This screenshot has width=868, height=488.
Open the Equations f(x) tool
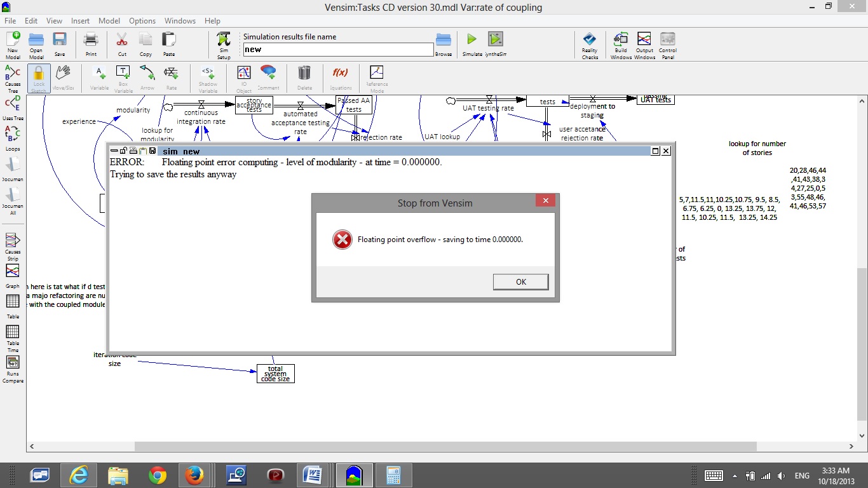(x=341, y=78)
